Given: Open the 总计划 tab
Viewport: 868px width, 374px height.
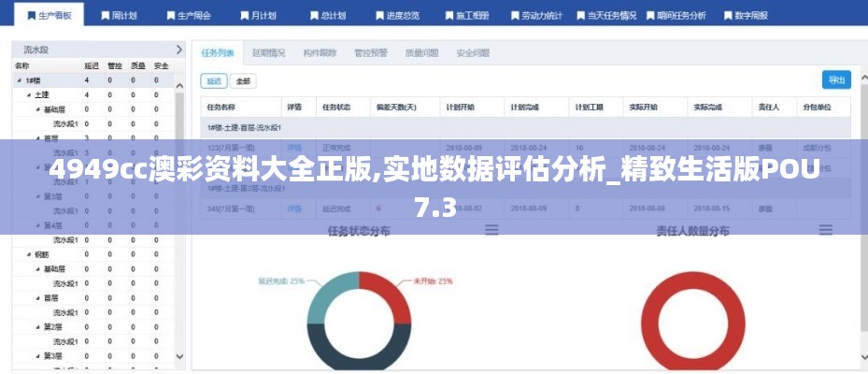Looking at the screenshot, I should coord(328,16).
